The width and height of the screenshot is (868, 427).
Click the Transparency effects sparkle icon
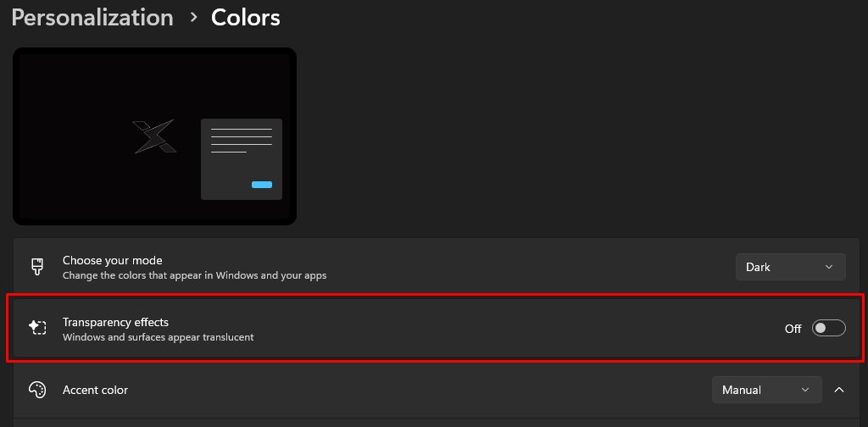click(37, 328)
